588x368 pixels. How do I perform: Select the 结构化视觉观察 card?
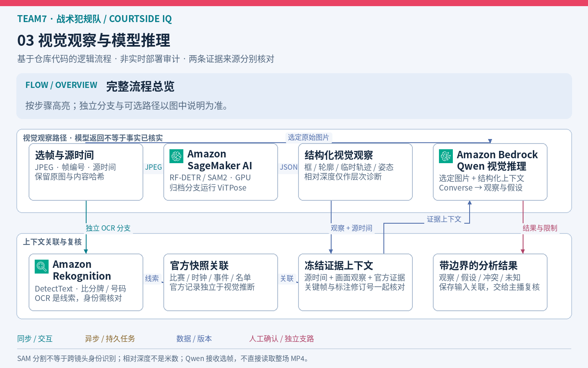[355, 172]
